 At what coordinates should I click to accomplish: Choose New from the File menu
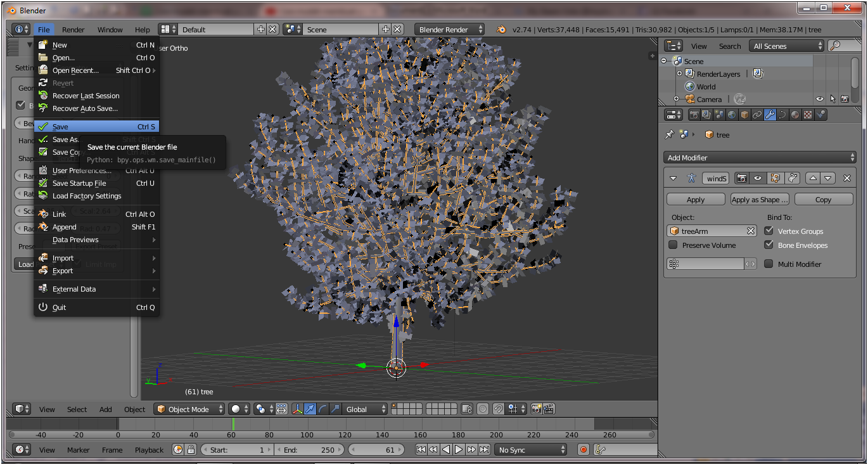click(96, 45)
